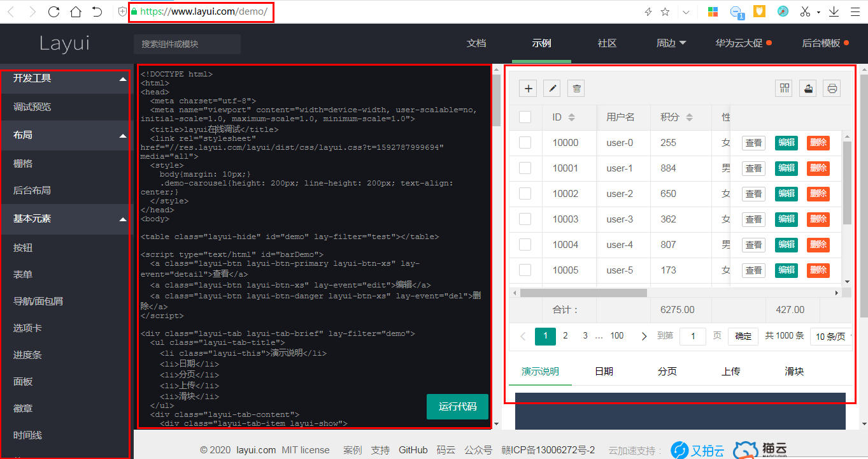Viewport: 868px width, 459px height.
Task: Open the 社区 navigation tab
Action: pyautogui.click(x=607, y=43)
